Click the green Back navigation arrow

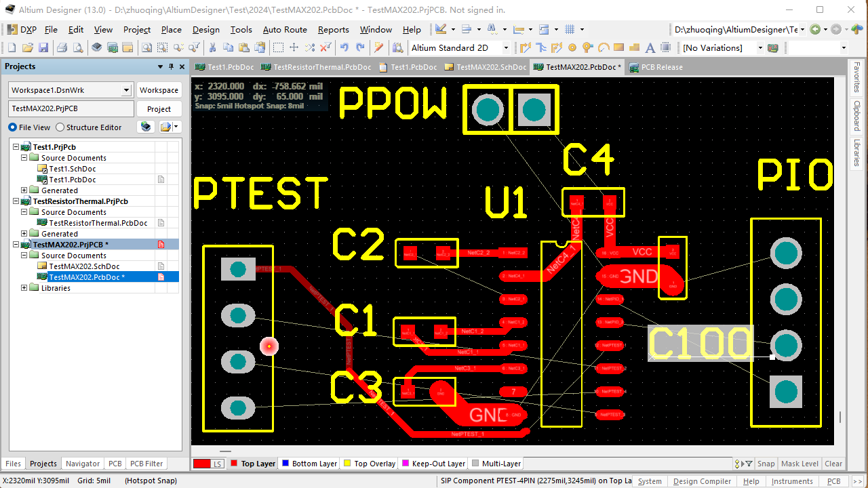pyautogui.click(x=815, y=29)
